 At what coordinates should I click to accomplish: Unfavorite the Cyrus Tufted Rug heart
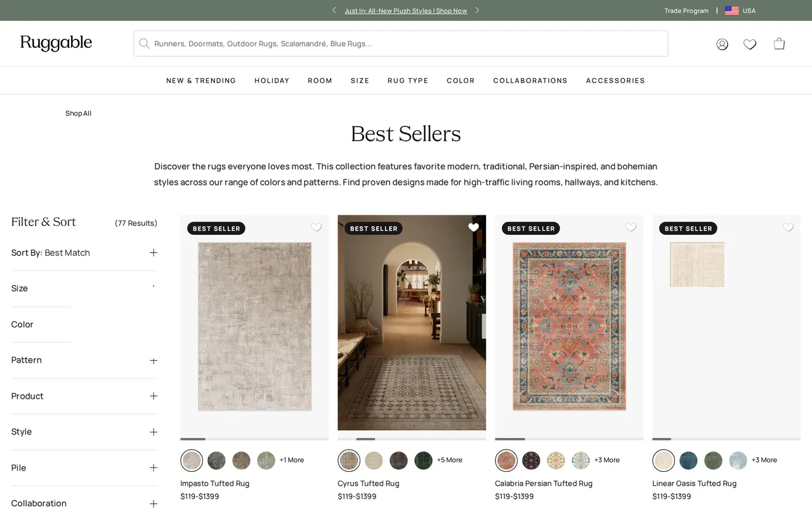[x=473, y=227]
